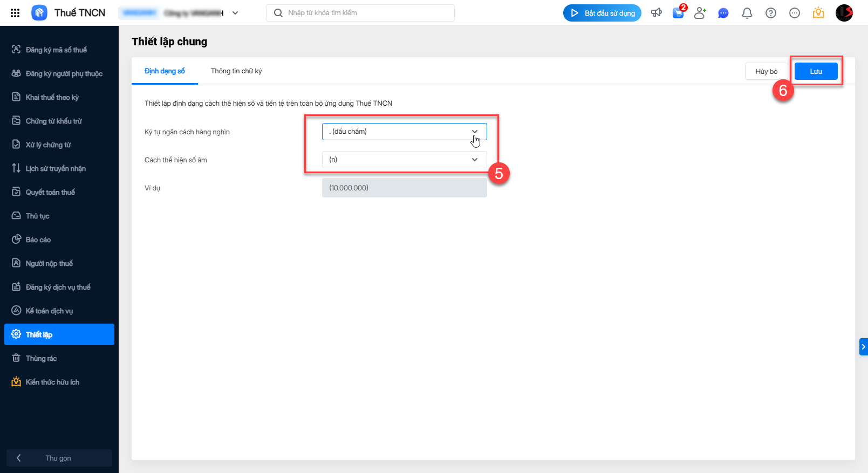Focus the keyword search input field
The height and width of the screenshot is (473, 868).
pyautogui.click(x=367, y=13)
